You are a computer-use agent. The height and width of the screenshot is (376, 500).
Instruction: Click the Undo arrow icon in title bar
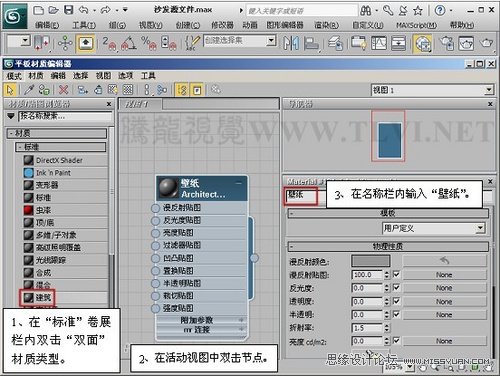(x=84, y=10)
